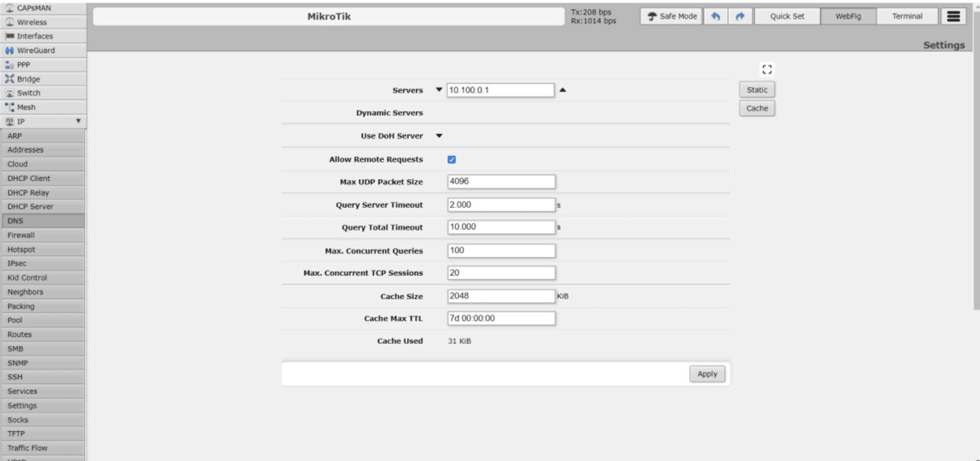Open the Bridge sidebar section

28,79
